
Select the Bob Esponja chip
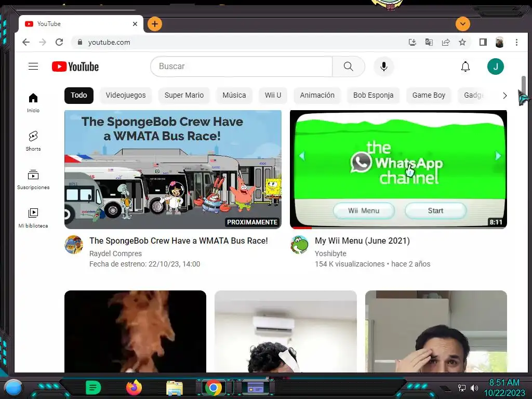point(373,96)
